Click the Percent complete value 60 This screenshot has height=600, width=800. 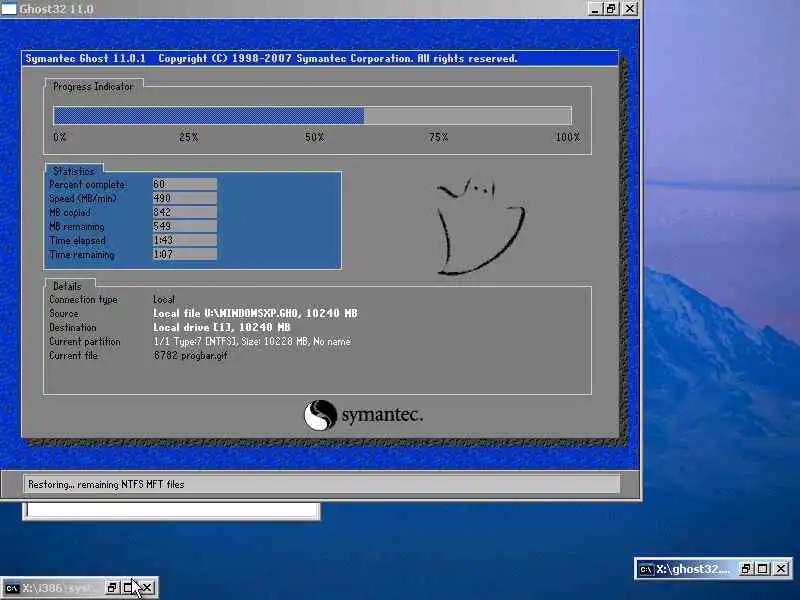(x=185, y=184)
